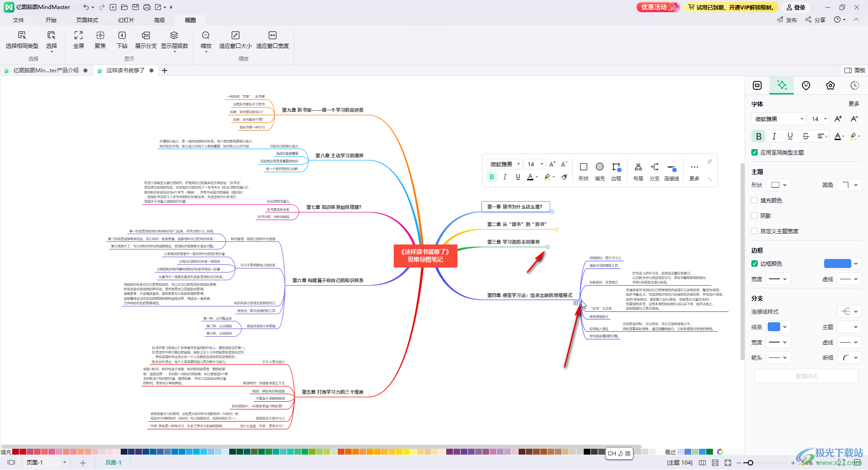Open the Fullscreen view tool
Screen dimensions: 868x470
[x=79, y=35]
